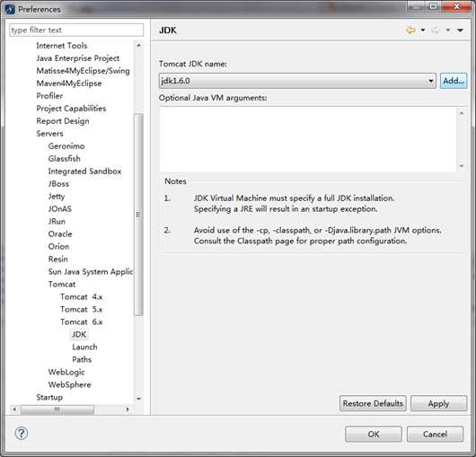The image size is (476, 457).
Task: Select Sun Java System Applic entry
Action: click(91, 271)
